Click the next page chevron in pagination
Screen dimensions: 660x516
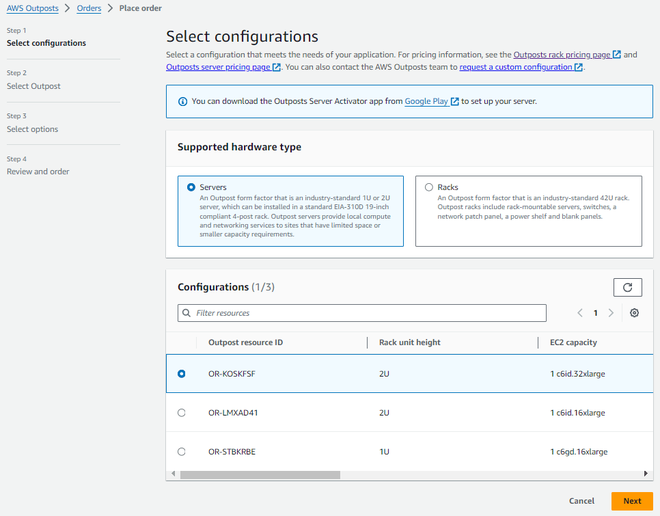pyautogui.click(x=611, y=313)
